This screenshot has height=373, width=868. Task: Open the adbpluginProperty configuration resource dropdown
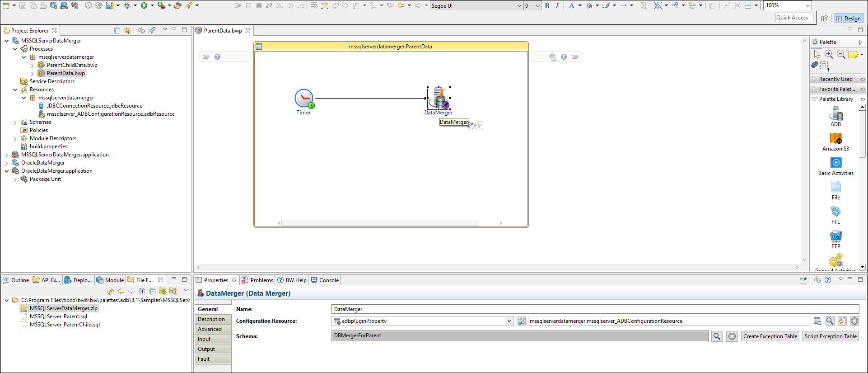click(x=509, y=321)
